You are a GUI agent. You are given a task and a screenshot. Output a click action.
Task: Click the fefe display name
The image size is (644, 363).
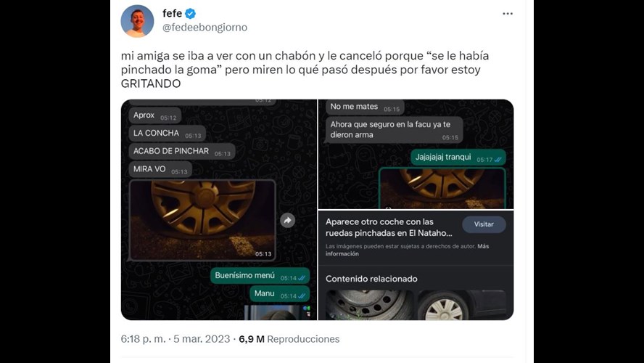coord(172,14)
